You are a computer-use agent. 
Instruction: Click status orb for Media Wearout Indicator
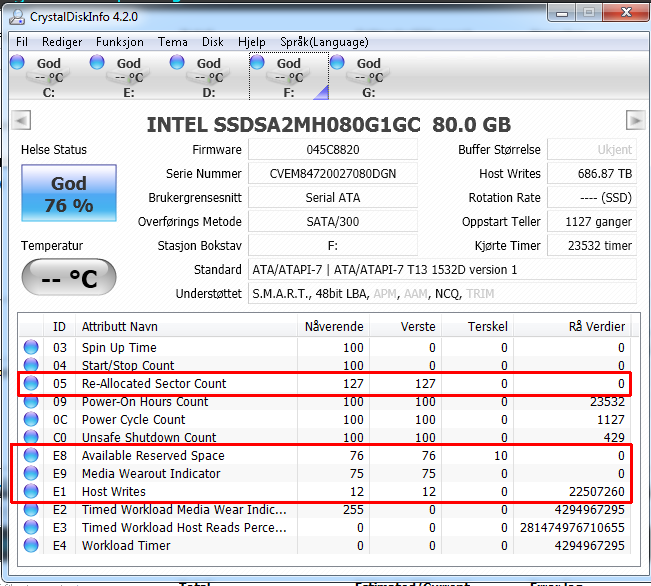click(x=31, y=473)
